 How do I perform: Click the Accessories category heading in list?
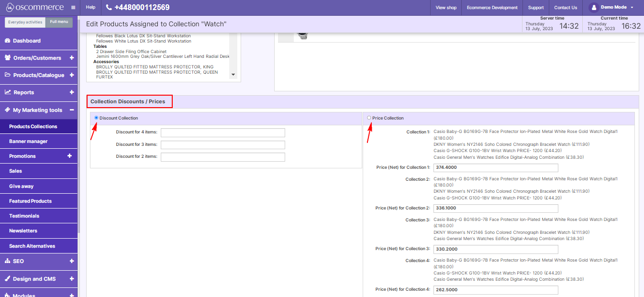click(x=106, y=62)
